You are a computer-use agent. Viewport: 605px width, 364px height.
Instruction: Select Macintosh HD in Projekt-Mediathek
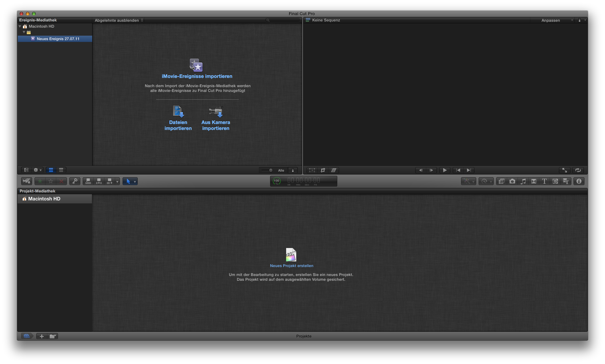tap(55, 199)
